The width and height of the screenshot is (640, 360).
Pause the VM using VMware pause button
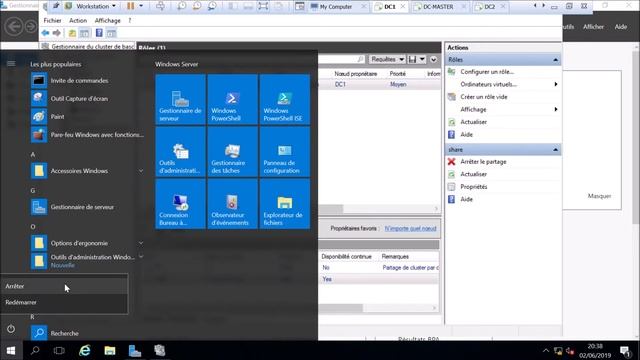pos(130,6)
